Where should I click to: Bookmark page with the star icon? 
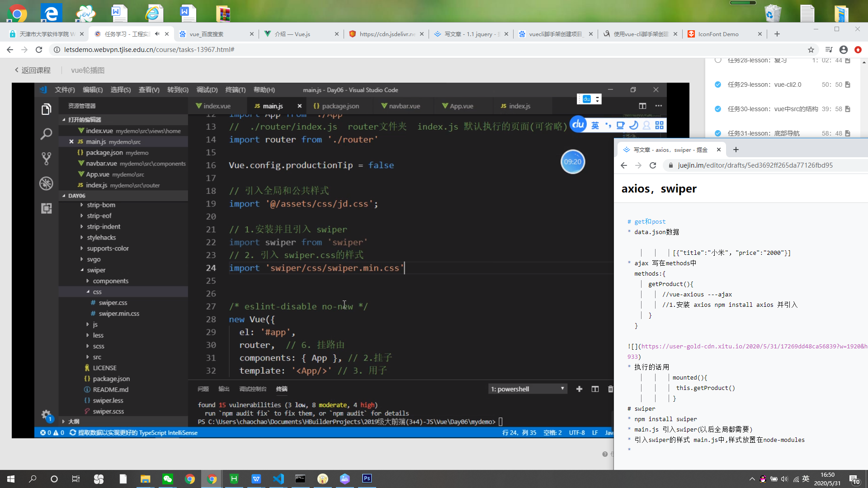pos(811,50)
